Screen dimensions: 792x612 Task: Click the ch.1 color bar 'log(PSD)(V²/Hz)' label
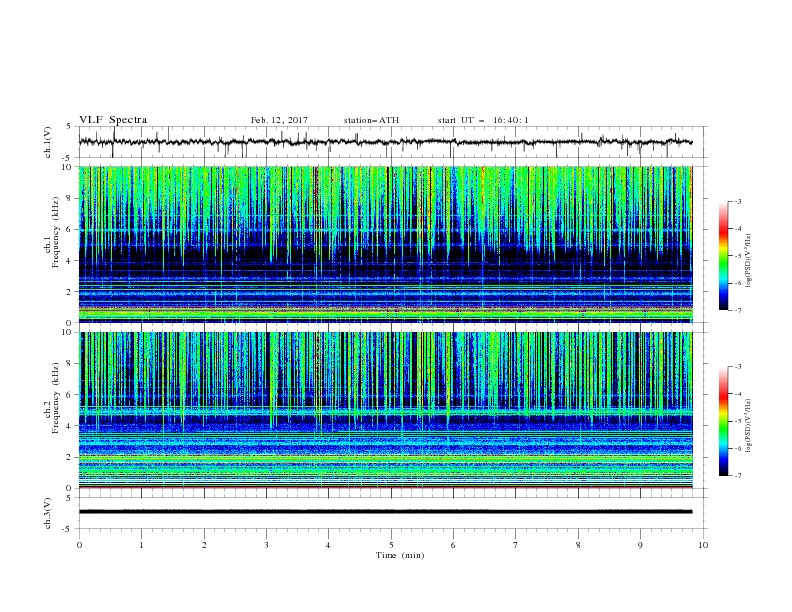pos(749,261)
